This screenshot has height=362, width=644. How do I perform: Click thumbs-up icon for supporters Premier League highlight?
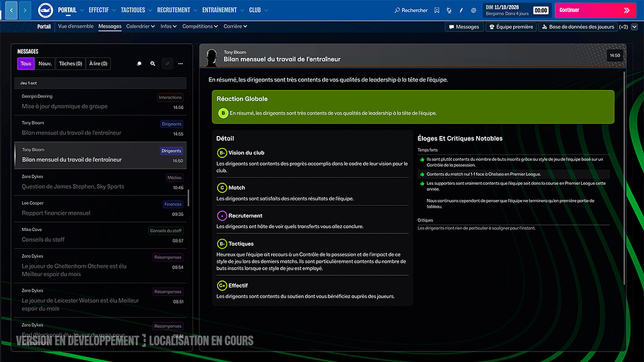pyautogui.click(x=422, y=184)
